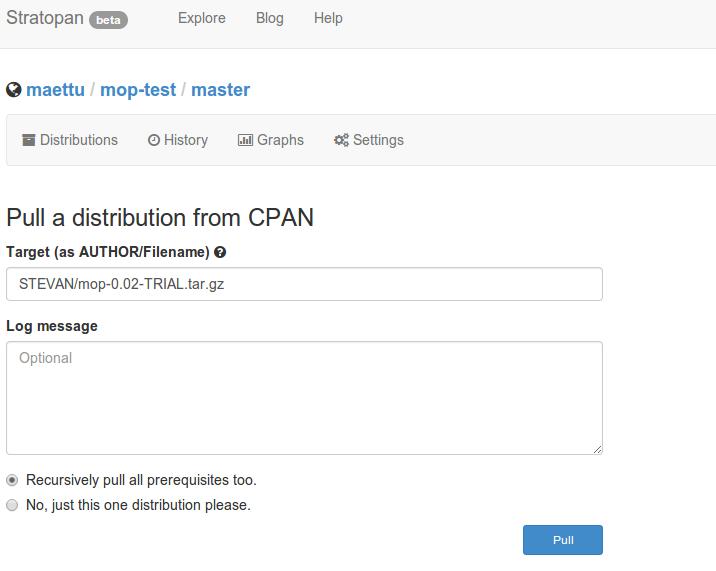Open the master stack link
This screenshot has width=716, height=571.
(220, 90)
